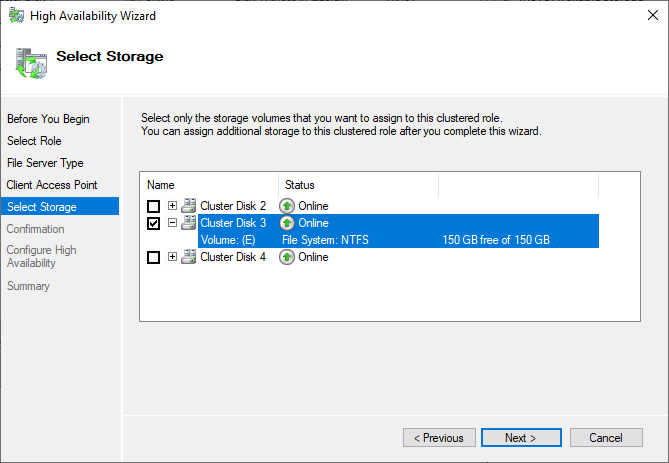Image resolution: width=669 pixels, height=463 pixels.
Task: Enable the Cluster Disk 4 checkbox
Action: tap(153, 257)
